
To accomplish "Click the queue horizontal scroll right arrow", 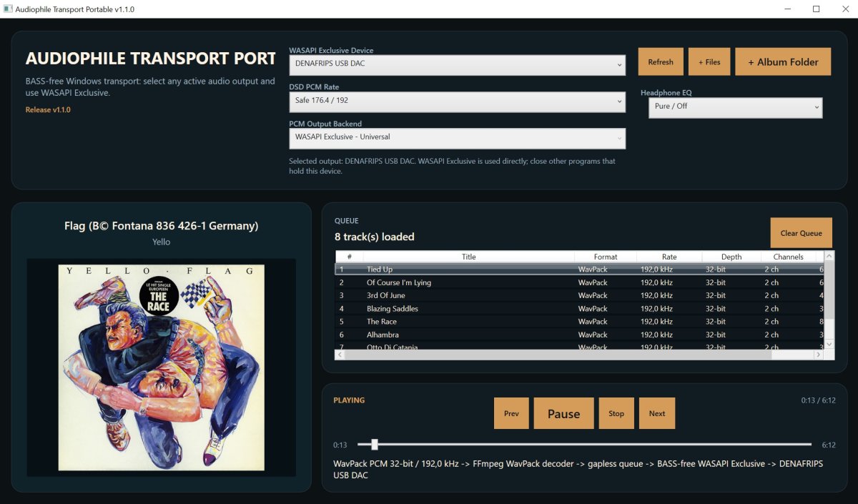I will point(819,355).
